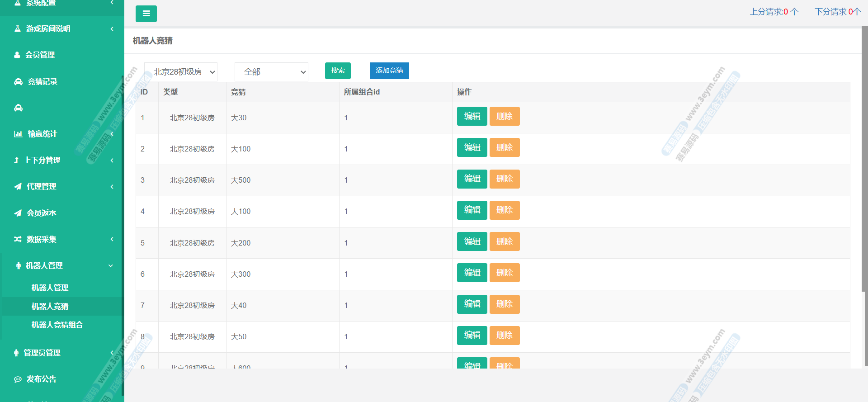Click 删除 for the 大300 row
The width and height of the screenshot is (868, 402).
[505, 273]
